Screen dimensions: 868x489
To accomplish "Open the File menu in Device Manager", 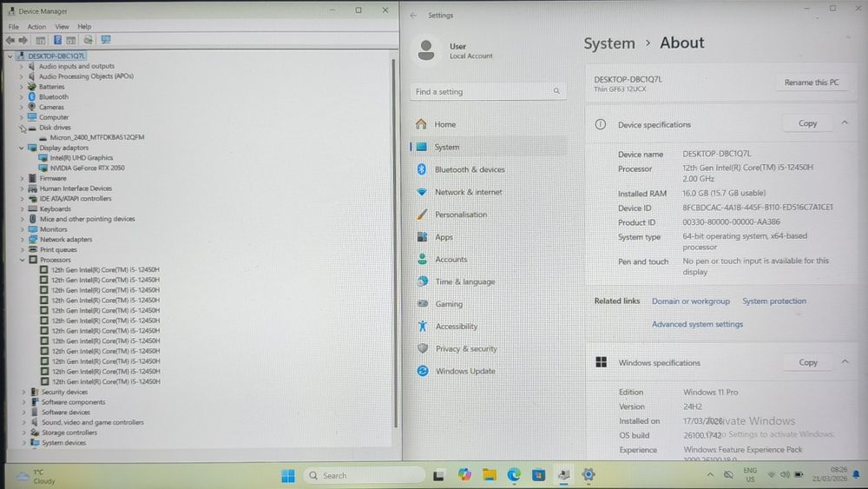I will [13, 27].
